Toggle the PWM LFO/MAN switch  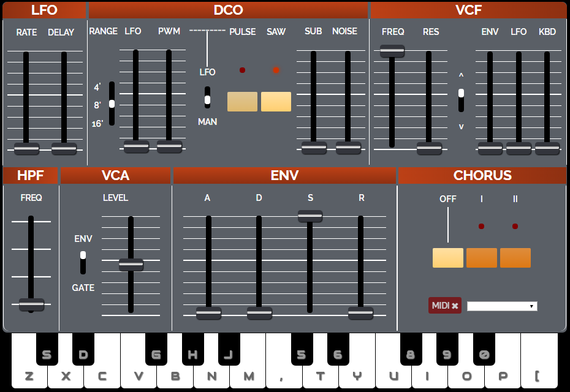coord(207,97)
